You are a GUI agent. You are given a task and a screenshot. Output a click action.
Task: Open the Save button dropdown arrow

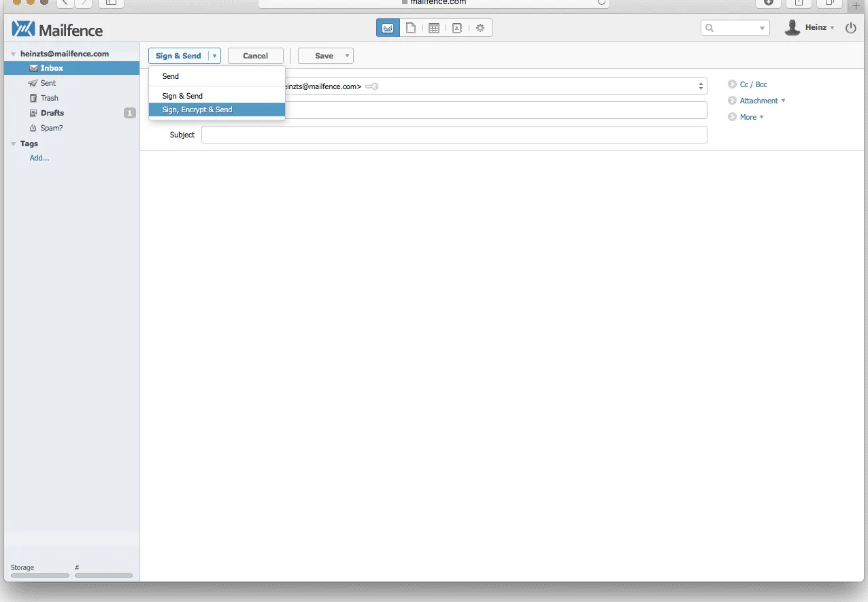[x=347, y=56]
